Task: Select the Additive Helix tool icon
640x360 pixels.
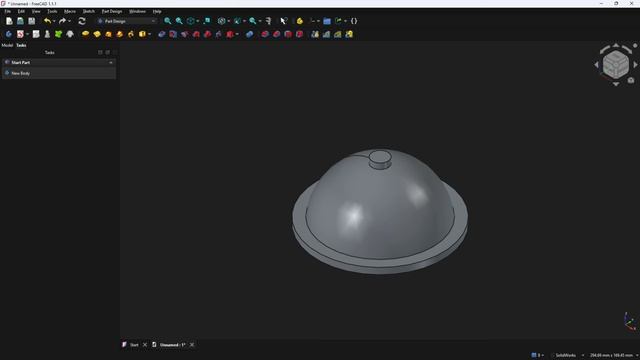Action: (x=131, y=34)
